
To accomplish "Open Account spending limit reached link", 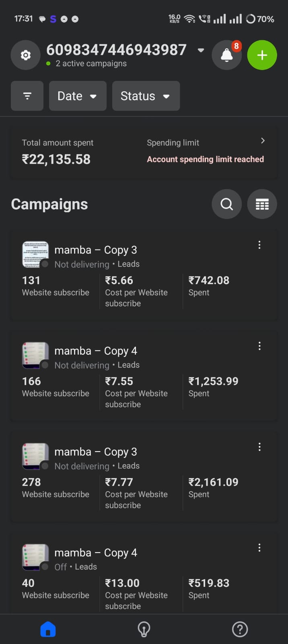I will pos(205,159).
